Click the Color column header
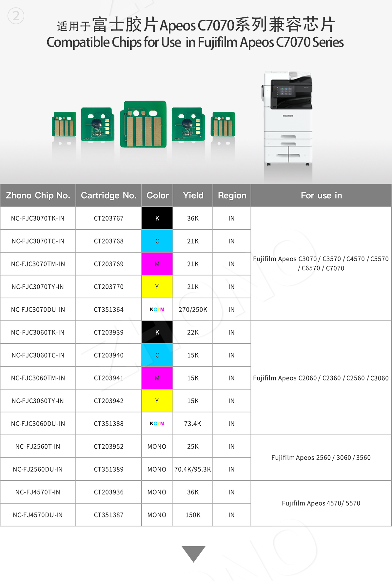This screenshot has width=392, height=581. [x=157, y=195]
